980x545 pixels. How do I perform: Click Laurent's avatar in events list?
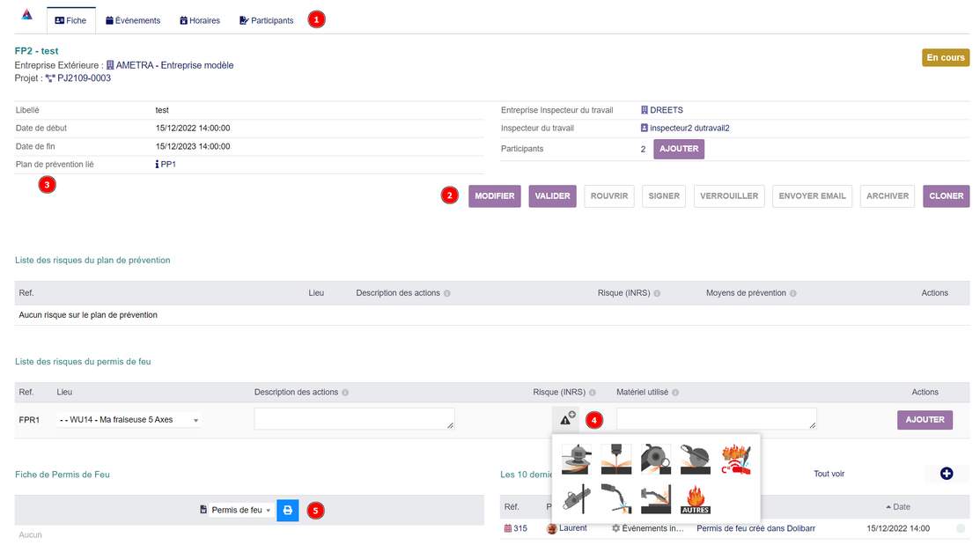(551, 529)
